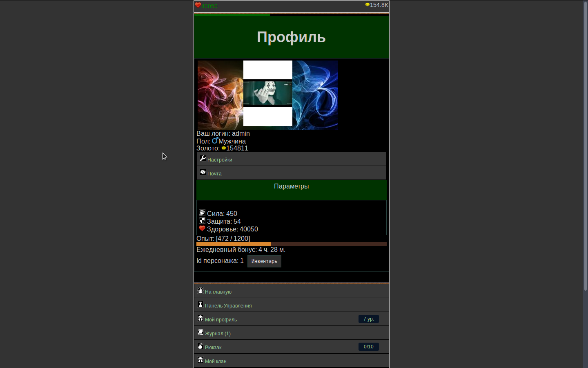Open the Настройки settings link

220,160
